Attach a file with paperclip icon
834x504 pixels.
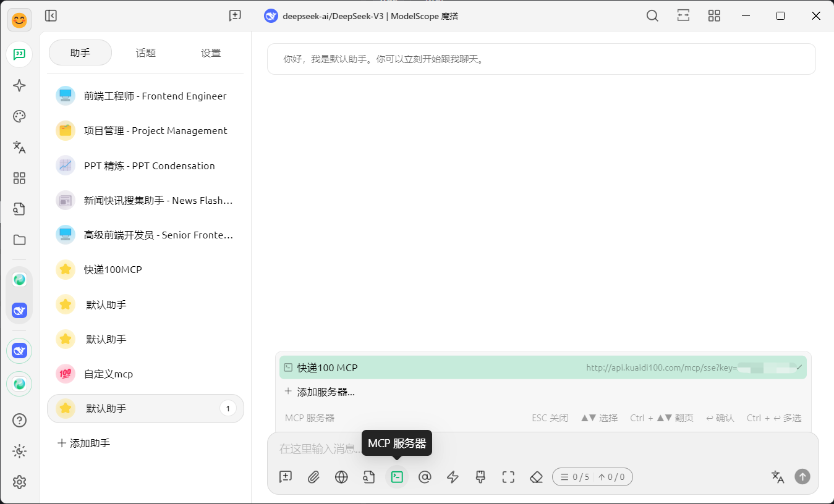pos(313,477)
